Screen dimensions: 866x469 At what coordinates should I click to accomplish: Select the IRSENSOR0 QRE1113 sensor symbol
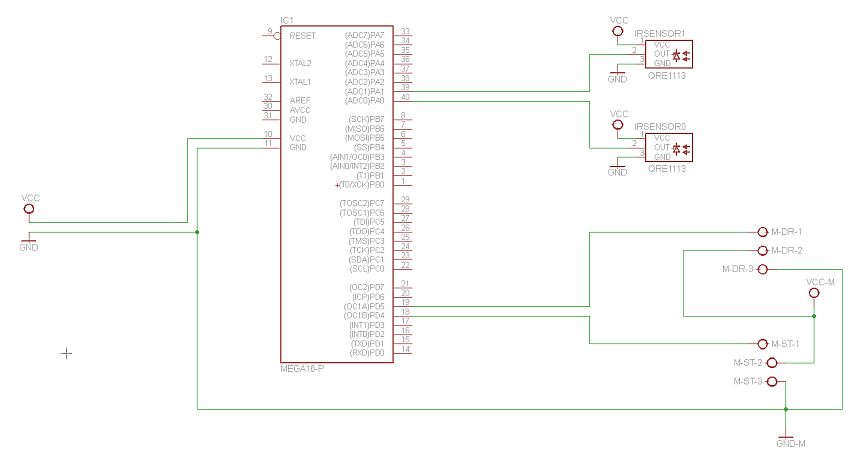[x=668, y=147]
